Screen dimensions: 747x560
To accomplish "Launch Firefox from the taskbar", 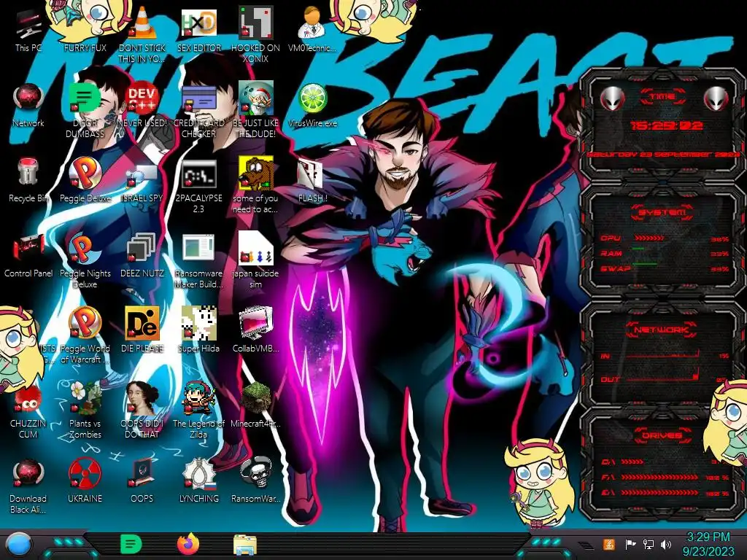I will (188, 544).
